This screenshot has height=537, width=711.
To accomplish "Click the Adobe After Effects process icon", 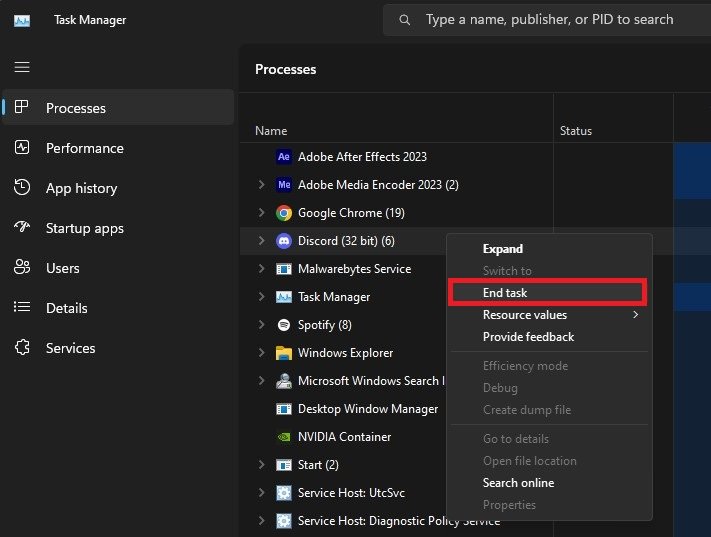I will coord(284,157).
